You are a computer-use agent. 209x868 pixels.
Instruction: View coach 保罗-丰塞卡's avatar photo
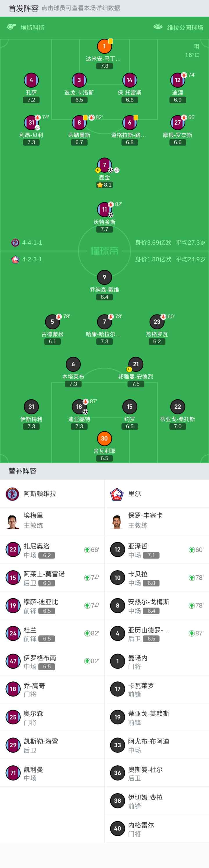(x=117, y=521)
